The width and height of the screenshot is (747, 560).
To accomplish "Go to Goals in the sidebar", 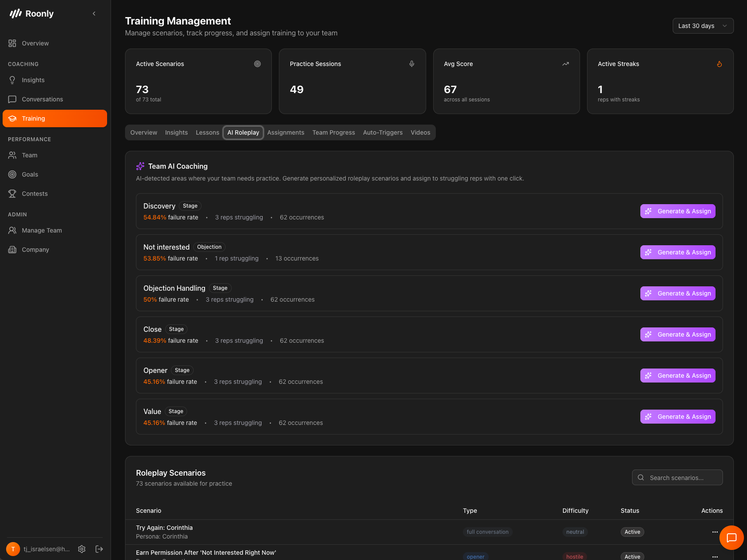I will [x=30, y=174].
